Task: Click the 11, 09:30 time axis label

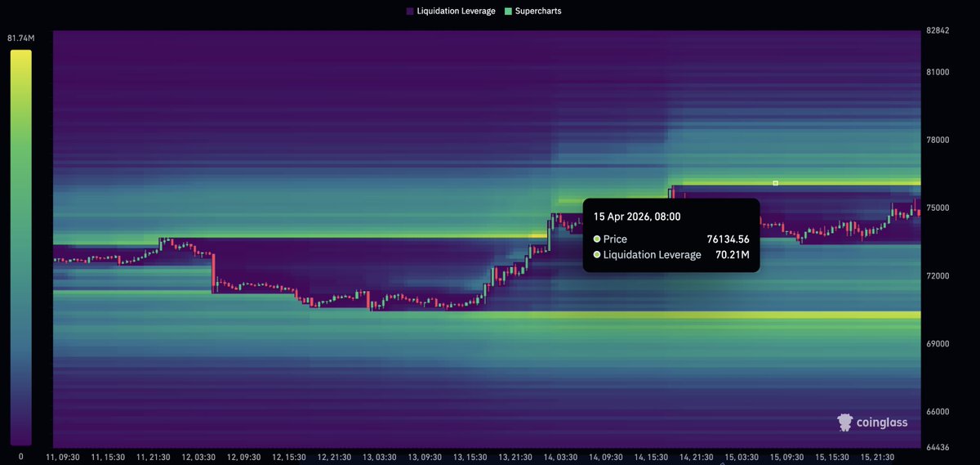Action: pos(61,457)
